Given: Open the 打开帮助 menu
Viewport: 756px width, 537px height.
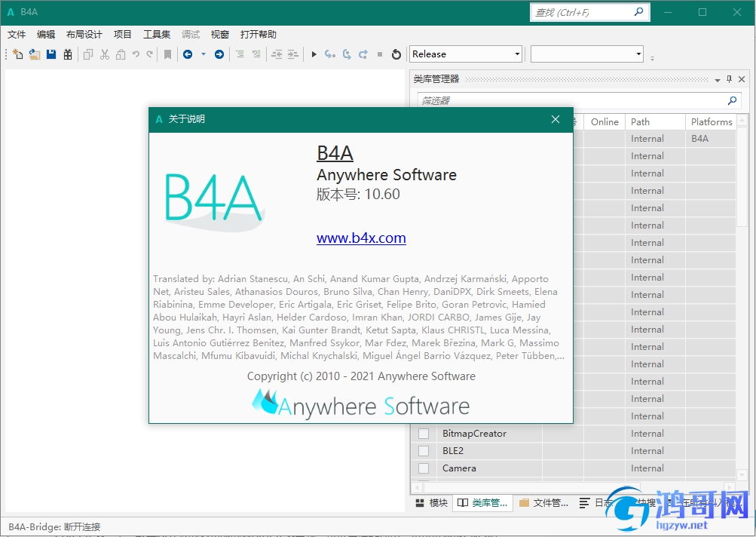Looking at the screenshot, I should point(258,34).
